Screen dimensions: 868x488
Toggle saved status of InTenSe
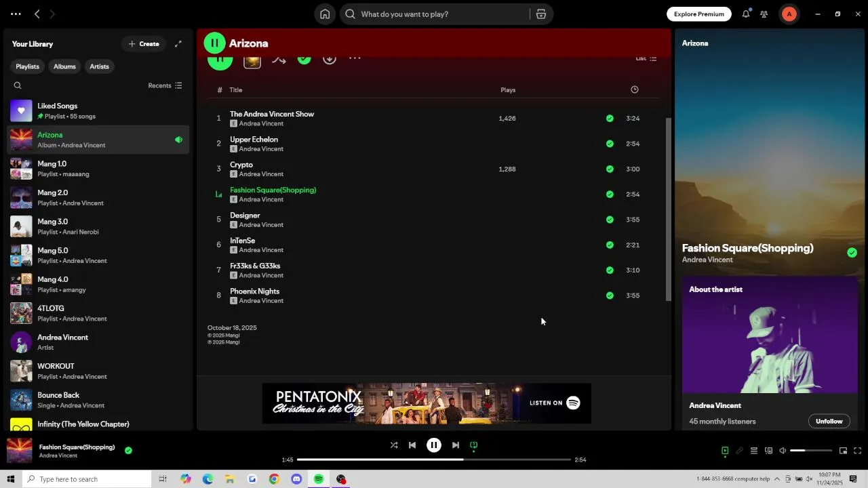tap(610, 245)
